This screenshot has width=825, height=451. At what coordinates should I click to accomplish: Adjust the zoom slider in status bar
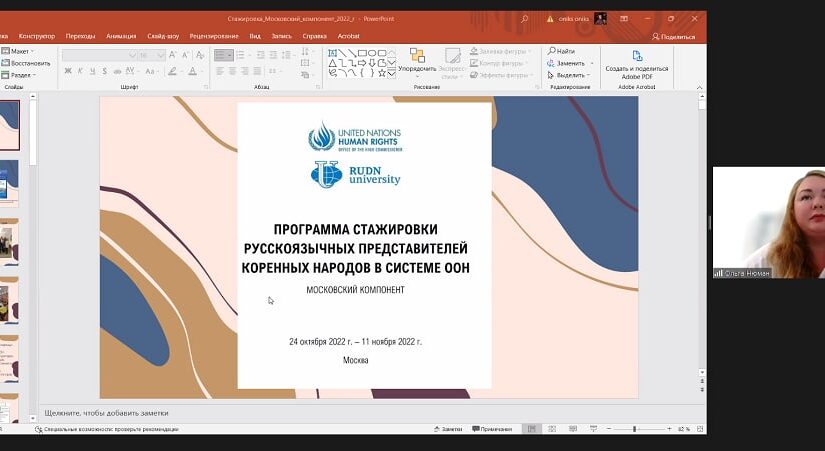coord(634,429)
